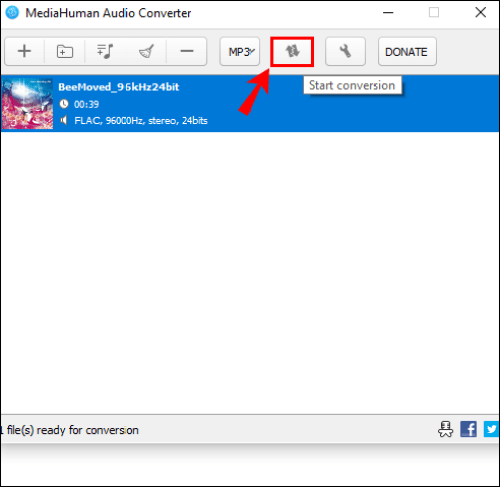This screenshot has width=500, height=487.
Task: Minimize the MediaHuman Audio Converter window
Action: coord(388,13)
